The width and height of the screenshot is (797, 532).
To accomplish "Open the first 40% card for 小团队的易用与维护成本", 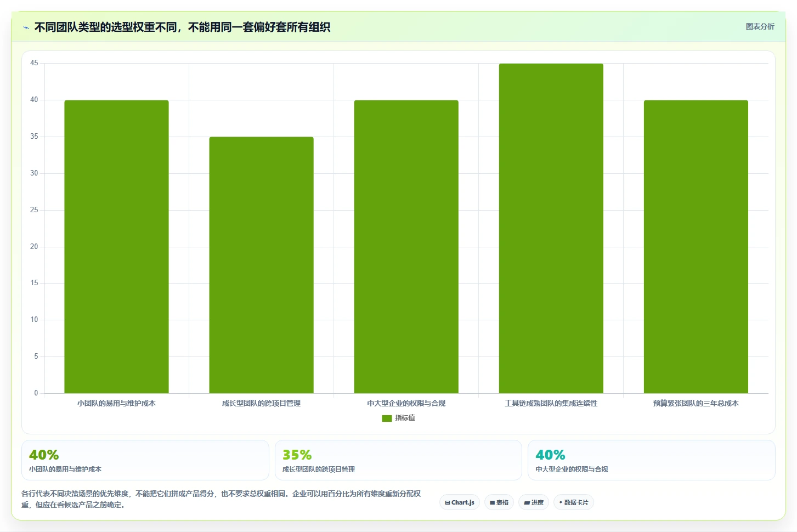I will pos(145,460).
